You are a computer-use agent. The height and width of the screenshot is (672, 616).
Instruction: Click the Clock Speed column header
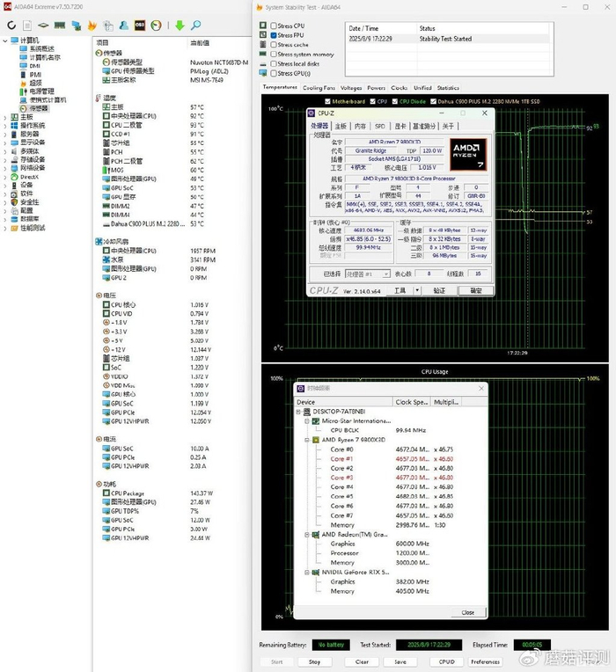412,402
